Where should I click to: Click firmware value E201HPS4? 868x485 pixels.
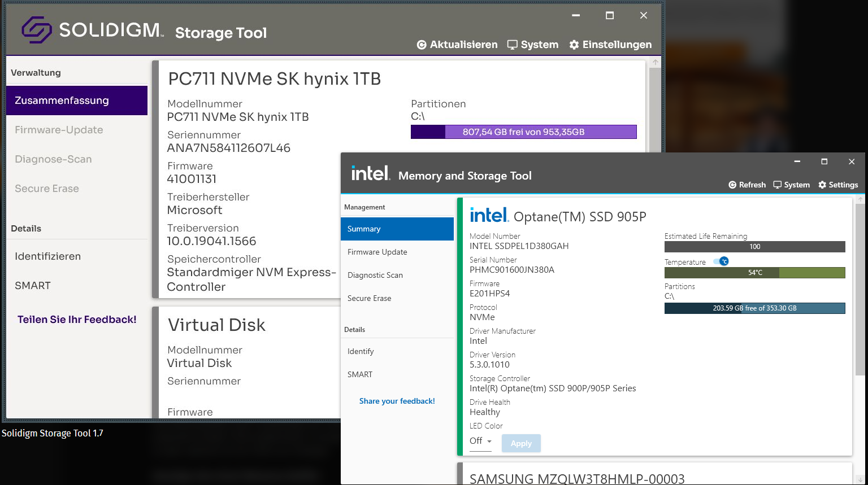(490, 294)
